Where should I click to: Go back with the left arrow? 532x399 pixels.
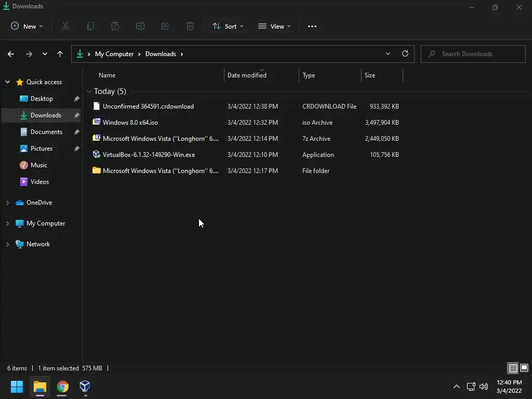pos(11,54)
